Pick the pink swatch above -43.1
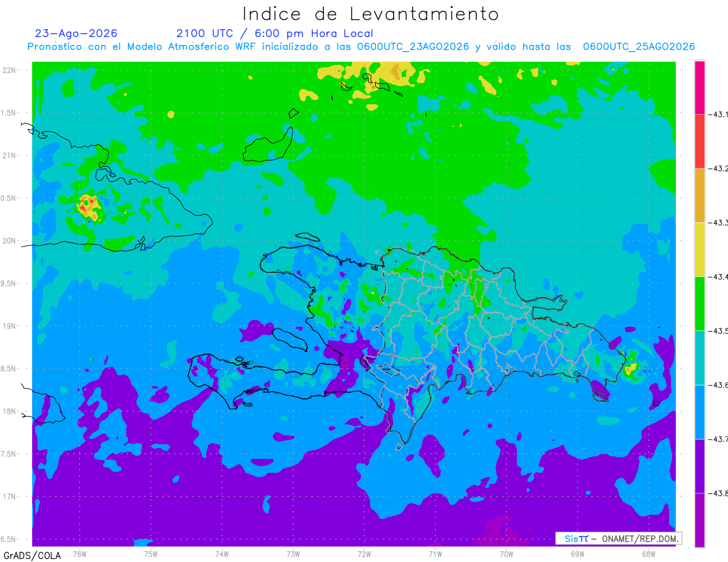This screenshot has height=562, width=728. (x=699, y=87)
